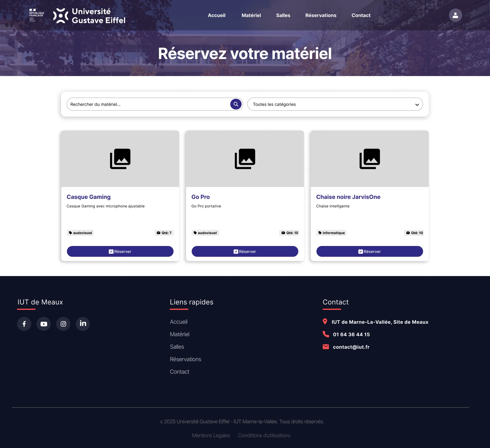Click the audiovisuel tag on Go Pro card
This screenshot has height=448, width=490.
205,233
